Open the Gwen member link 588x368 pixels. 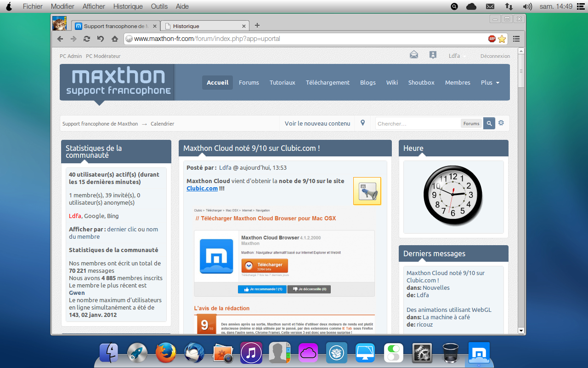tap(77, 293)
